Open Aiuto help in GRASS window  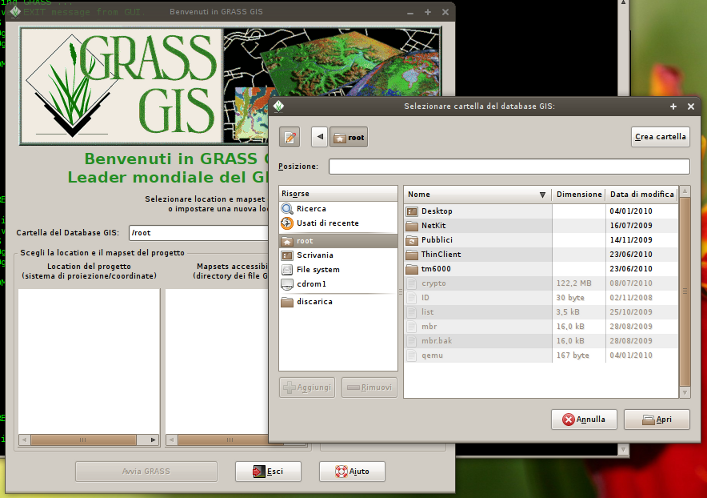click(352, 471)
